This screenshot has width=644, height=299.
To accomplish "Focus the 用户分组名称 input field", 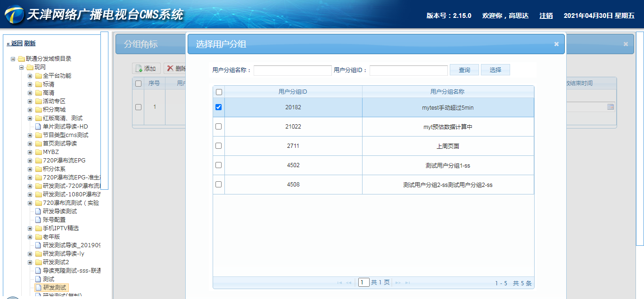I will (x=293, y=70).
